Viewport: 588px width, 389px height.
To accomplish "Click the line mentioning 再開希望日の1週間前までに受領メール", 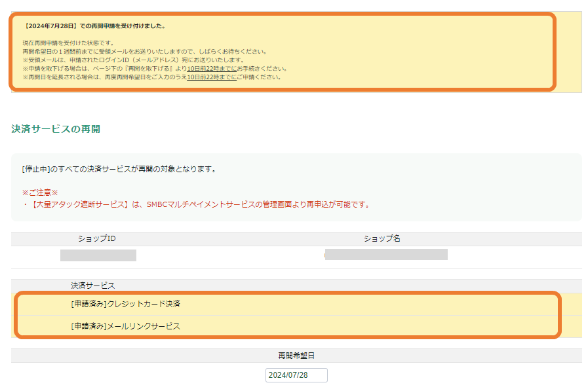I will pos(145,52).
